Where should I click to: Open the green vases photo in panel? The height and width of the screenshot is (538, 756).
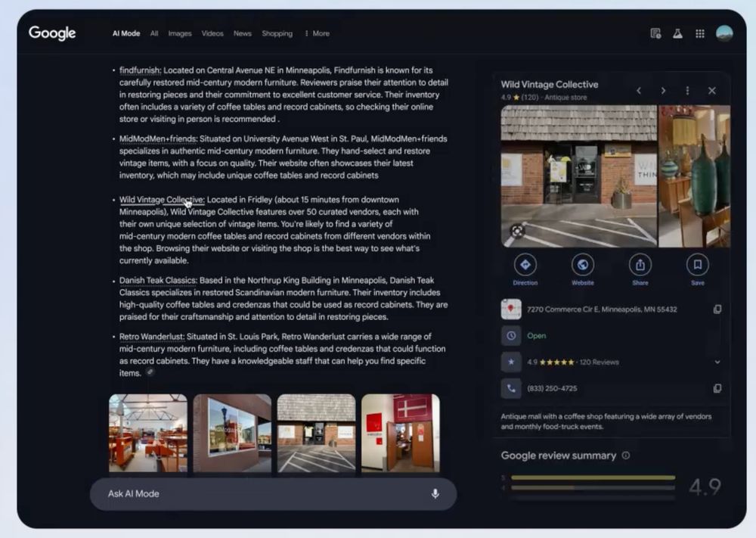point(694,176)
